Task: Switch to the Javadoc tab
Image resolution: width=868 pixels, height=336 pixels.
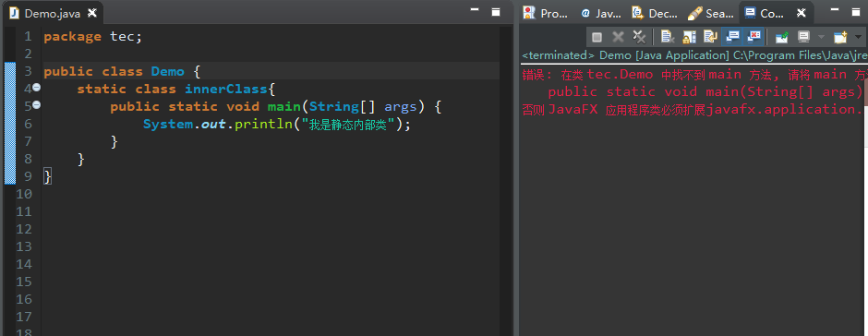Action: pyautogui.click(x=600, y=13)
